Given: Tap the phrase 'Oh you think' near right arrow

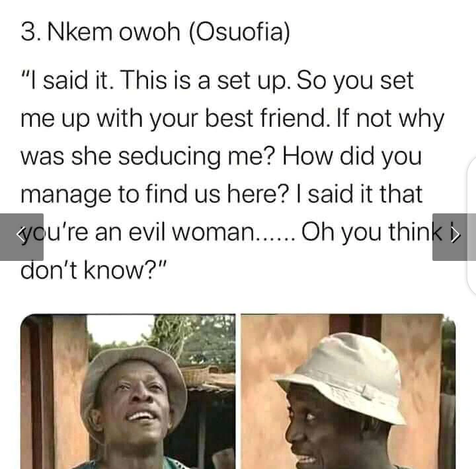Looking at the screenshot, I should (372, 232).
